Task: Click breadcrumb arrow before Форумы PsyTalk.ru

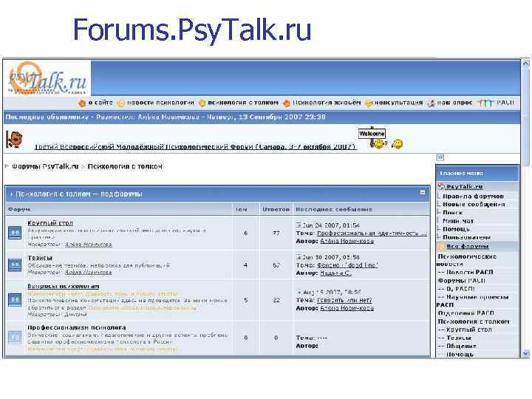Action: (x=7, y=166)
